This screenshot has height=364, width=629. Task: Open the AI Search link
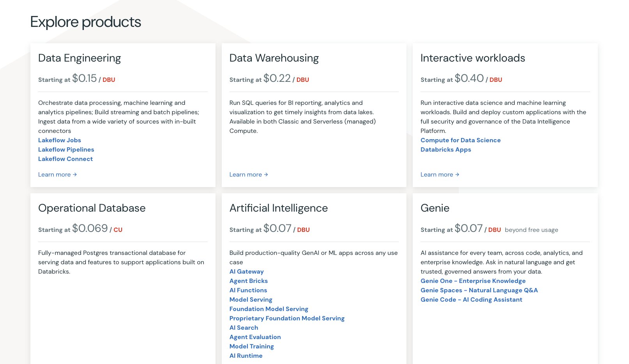click(244, 328)
